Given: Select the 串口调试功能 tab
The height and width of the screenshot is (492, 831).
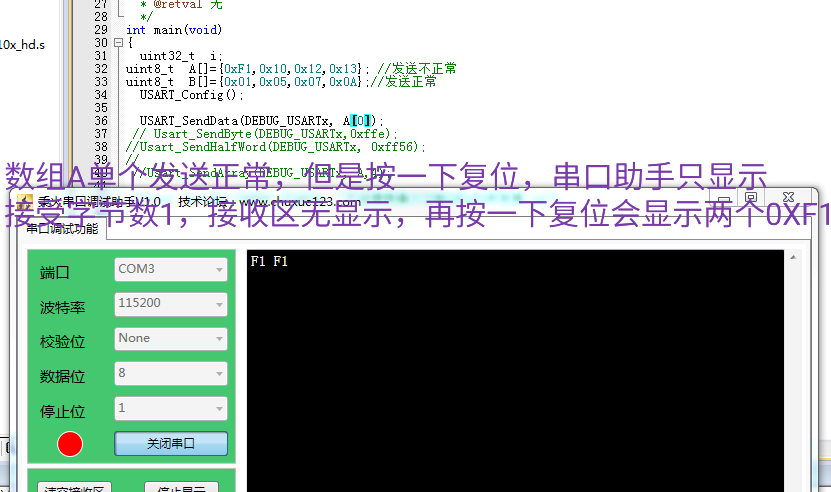Looking at the screenshot, I should click(62, 228).
